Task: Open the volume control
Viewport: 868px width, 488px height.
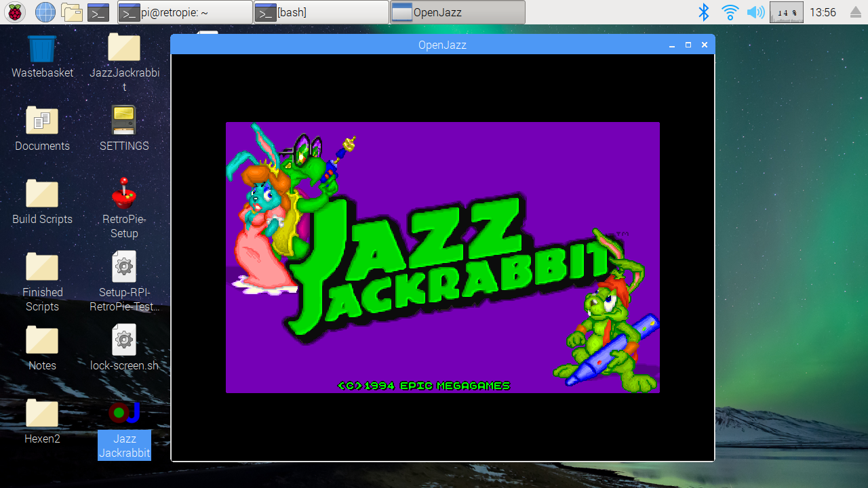Action: pyautogui.click(x=755, y=12)
